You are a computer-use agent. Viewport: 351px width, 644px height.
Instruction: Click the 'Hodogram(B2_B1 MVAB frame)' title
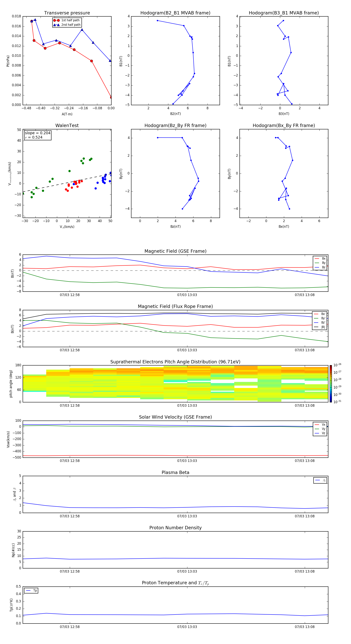175,13
